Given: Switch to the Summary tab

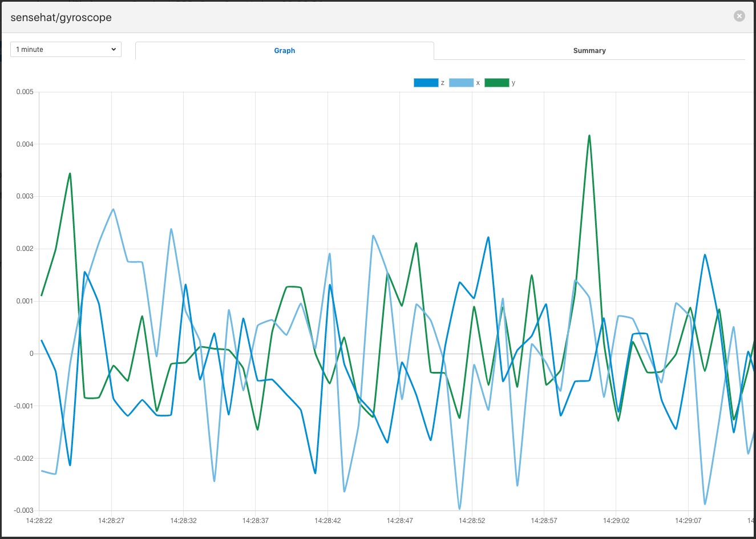Looking at the screenshot, I should pyautogui.click(x=589, y=50).
